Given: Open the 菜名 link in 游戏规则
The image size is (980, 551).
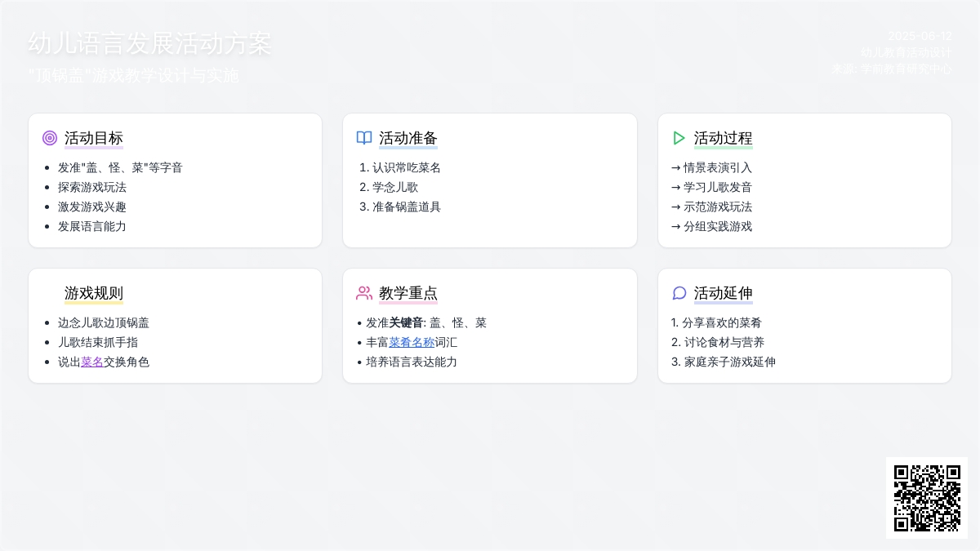Looking at the screenshot, I should tap(92, 362).
